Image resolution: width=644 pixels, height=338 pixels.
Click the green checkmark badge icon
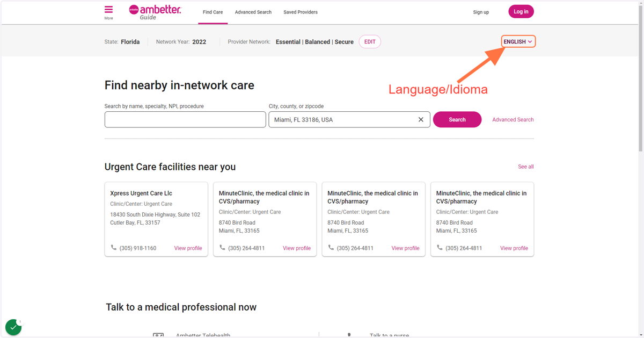tap(13, 327)
